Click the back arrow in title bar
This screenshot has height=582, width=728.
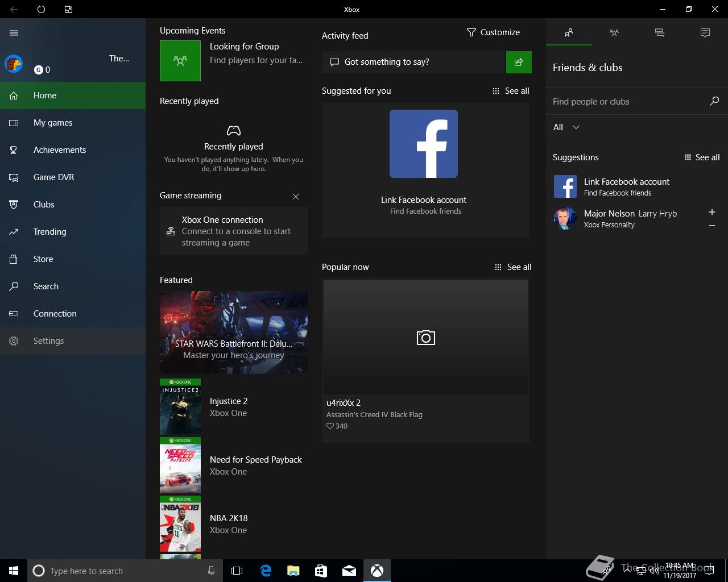14,9
